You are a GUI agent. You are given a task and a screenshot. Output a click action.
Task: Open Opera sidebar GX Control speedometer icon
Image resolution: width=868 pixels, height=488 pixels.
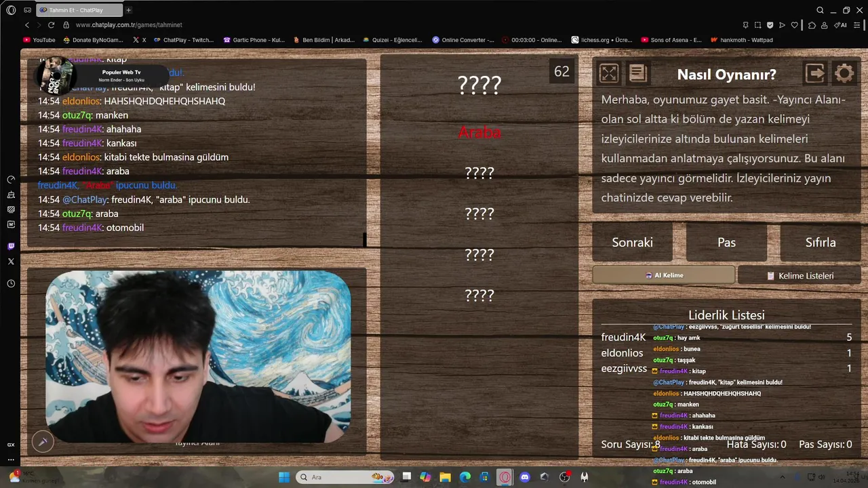point(11,180)
